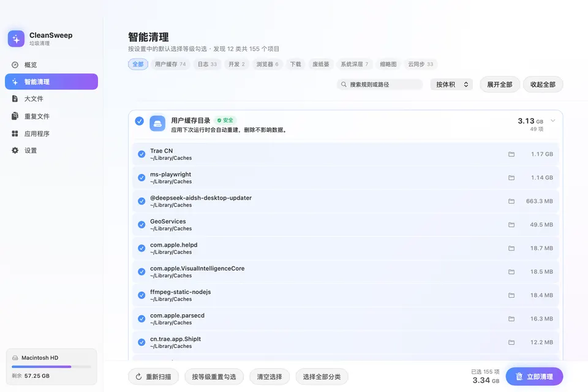Open folder icon for com.apple.VisualIntelligenceCore
The width and height of the screenshot is (588, 392).
pyautogui.click(x=511, y=272)
